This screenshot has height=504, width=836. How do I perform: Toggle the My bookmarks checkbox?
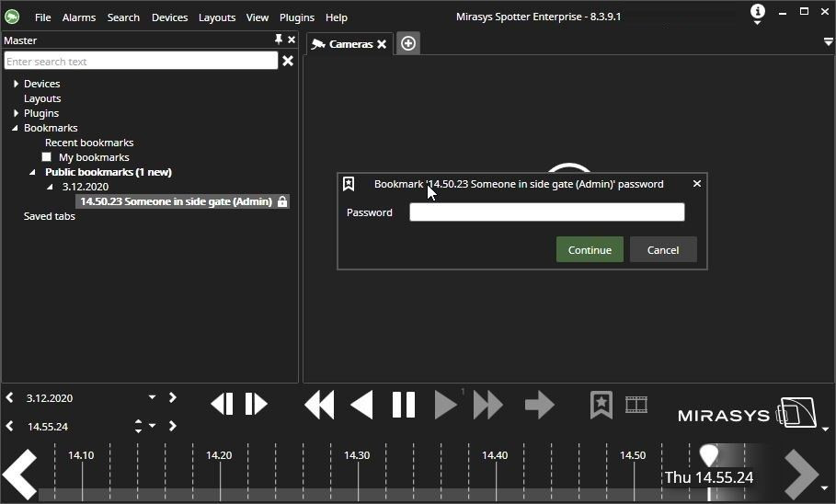pyautogui.click(x=46, y=156)
